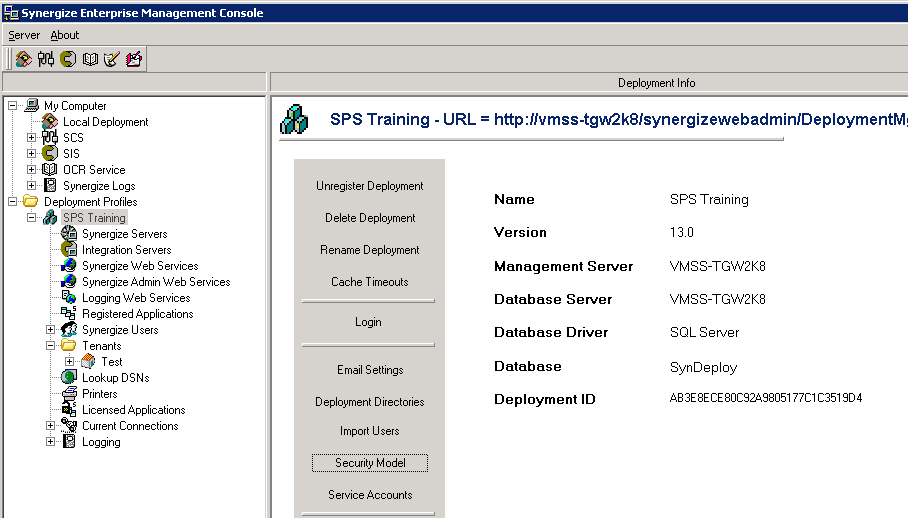Click the OCR Service book toolbar icon
Viewport: 908px width, 518px height.
click(x=90, y=59)
